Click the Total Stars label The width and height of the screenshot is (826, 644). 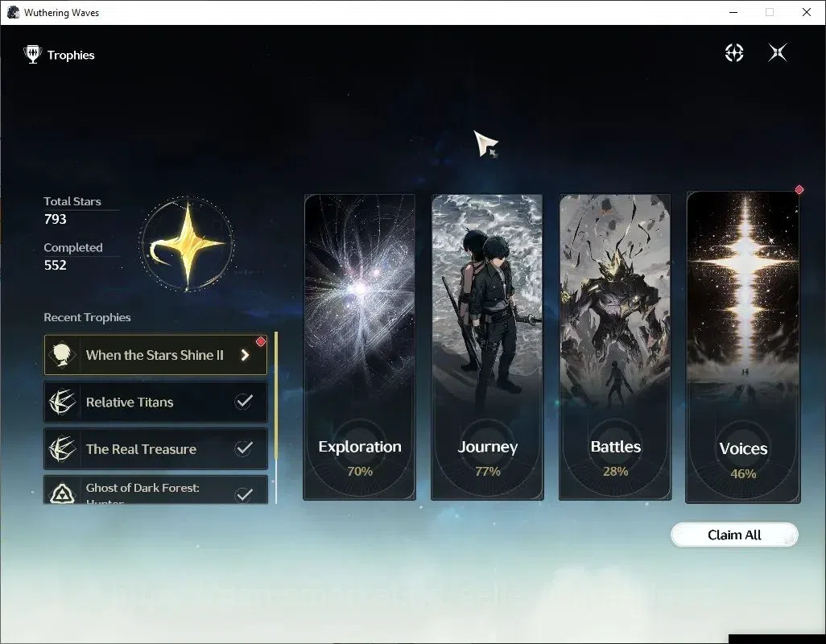[x=72, y=201]
